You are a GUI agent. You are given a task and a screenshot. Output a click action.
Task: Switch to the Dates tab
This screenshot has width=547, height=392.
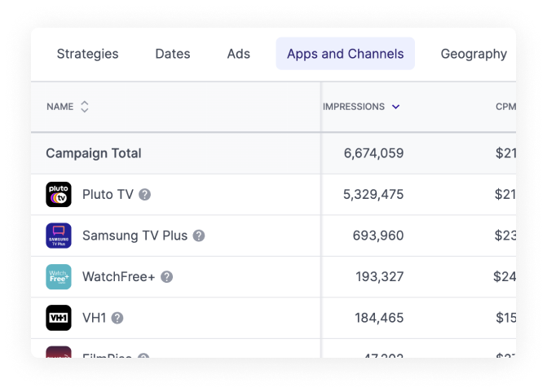point(173,54)
